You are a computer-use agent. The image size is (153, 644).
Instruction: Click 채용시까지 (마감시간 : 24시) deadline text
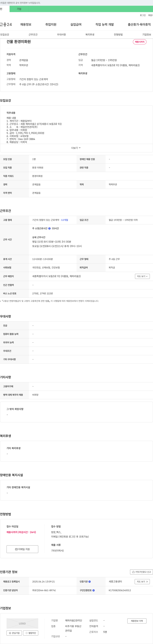point(21,532)
